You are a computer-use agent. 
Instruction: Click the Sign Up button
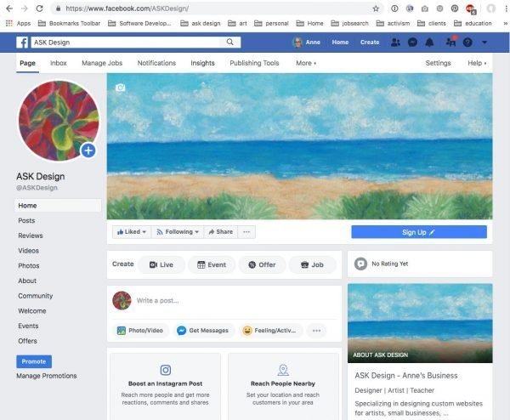point(419,232)
